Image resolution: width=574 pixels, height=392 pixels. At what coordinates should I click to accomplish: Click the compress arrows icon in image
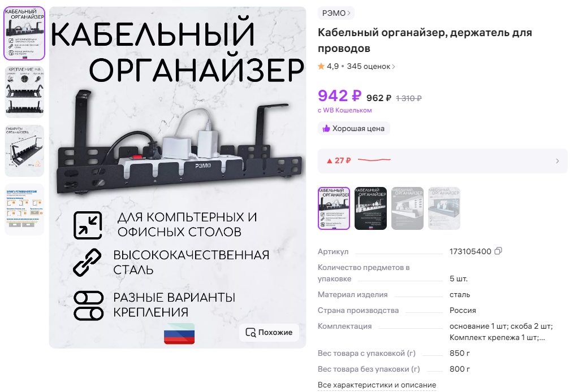click(88, 225)
